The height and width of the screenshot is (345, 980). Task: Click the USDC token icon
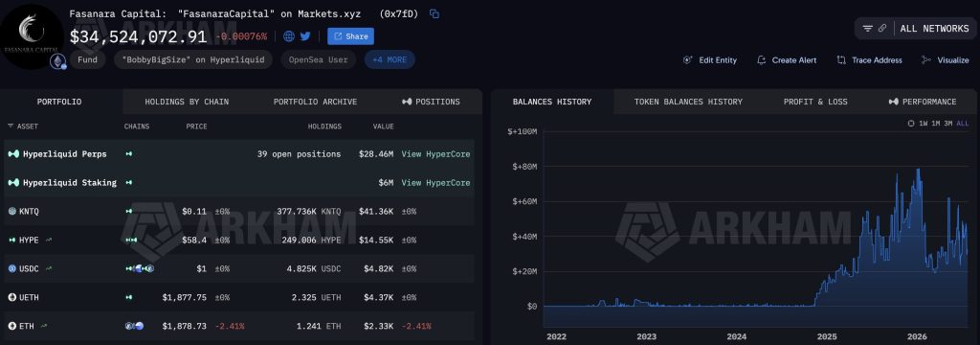(11, 268)
